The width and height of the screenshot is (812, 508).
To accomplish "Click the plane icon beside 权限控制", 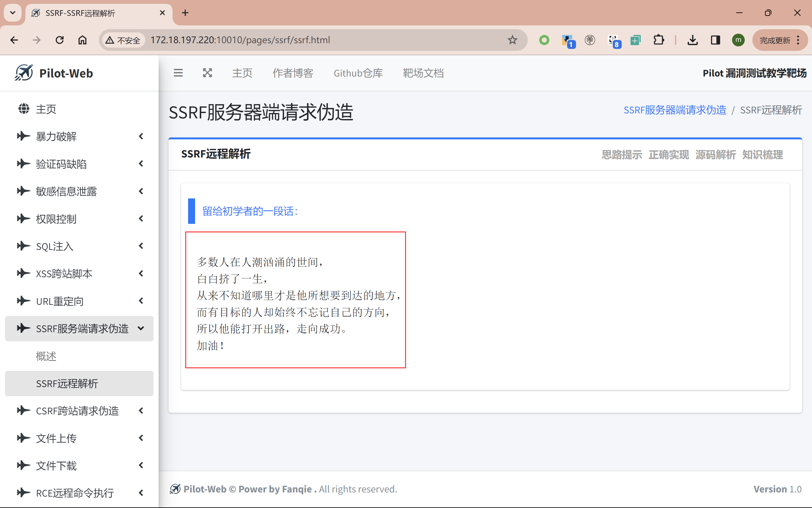I will pyautogui.click(x=23, y=219).
